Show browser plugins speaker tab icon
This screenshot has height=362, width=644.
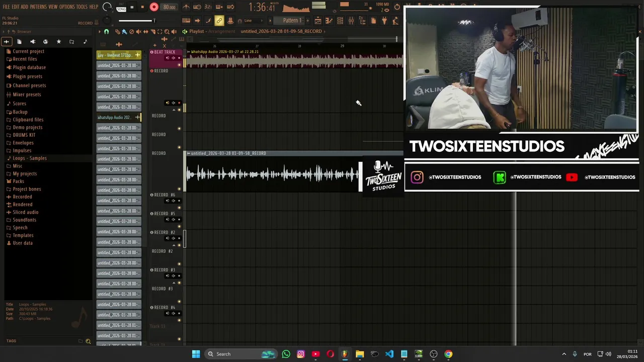point(33,42)
